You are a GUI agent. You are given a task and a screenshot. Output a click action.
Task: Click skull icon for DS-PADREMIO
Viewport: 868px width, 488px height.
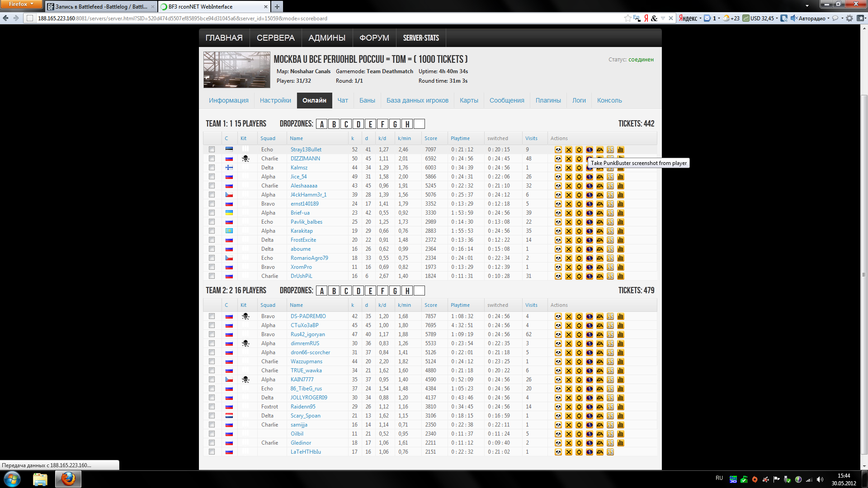558,317
